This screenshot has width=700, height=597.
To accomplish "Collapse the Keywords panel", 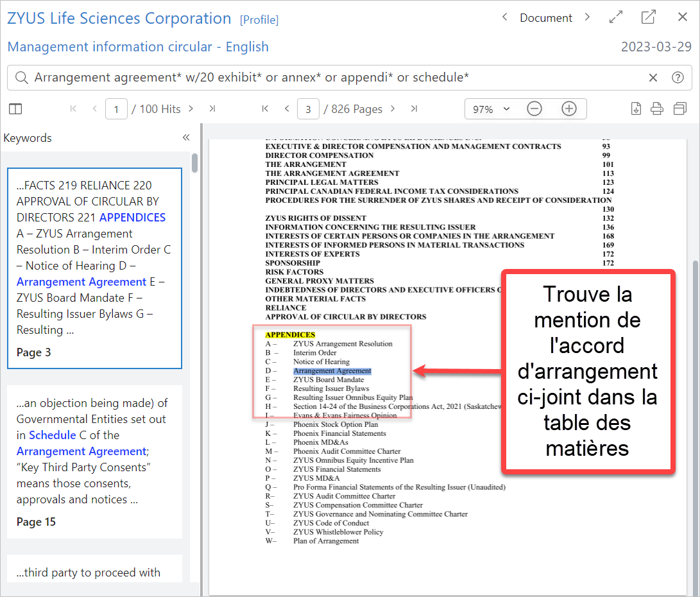I will click(186, 137).
